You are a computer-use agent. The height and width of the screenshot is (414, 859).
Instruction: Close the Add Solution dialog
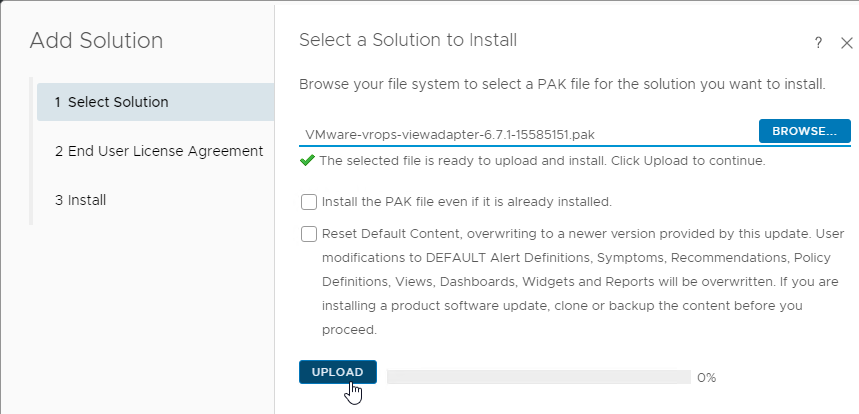846,43
